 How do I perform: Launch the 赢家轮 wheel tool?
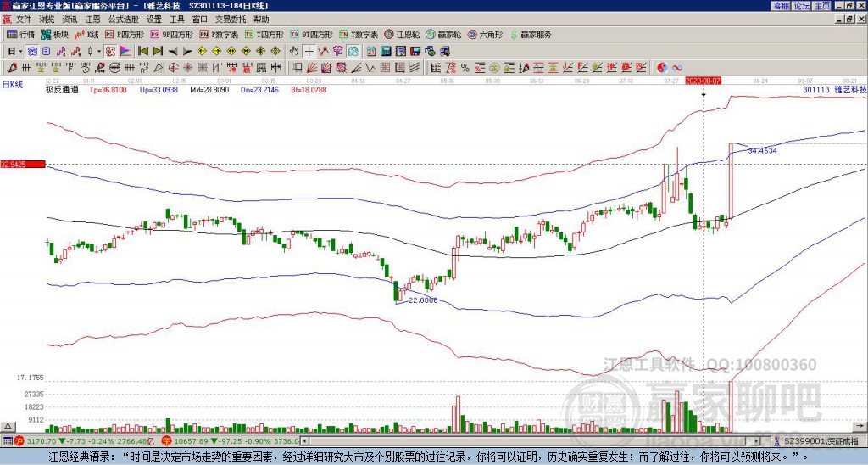pos(443,34)
